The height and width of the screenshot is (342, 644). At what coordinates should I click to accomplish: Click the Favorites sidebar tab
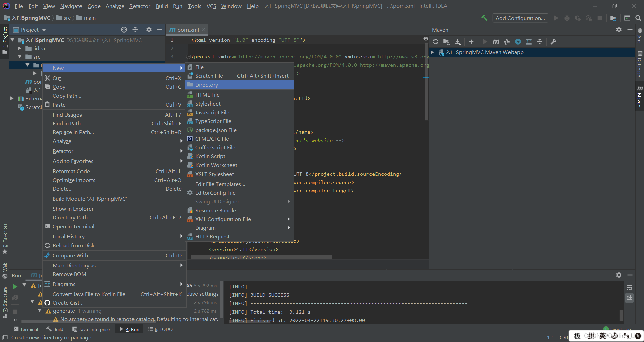click(5, 239)
